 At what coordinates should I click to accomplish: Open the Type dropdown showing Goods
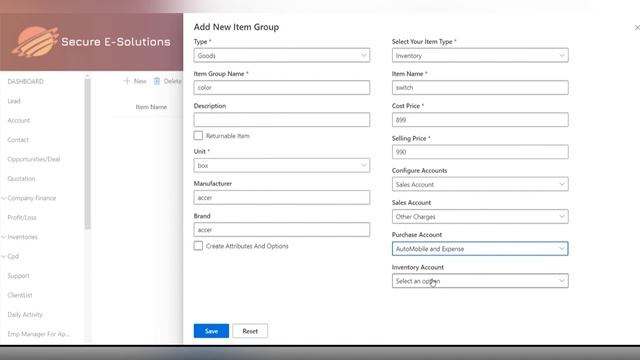pos(282,56)
